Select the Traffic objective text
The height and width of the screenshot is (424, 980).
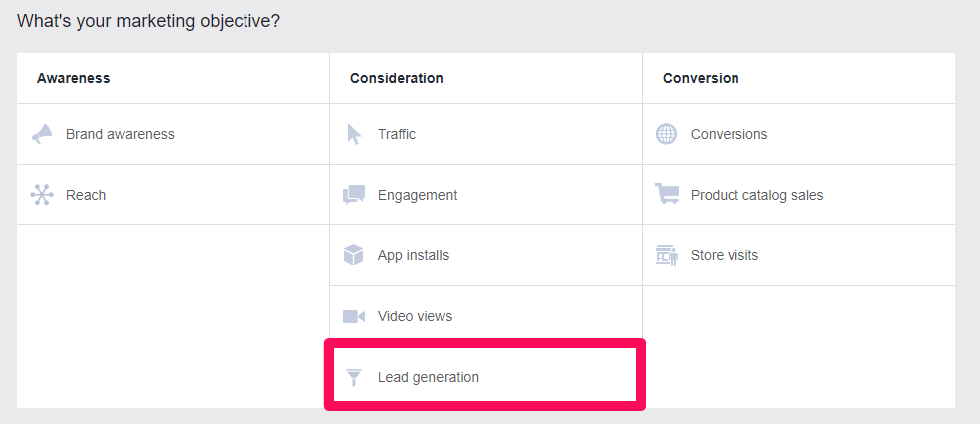(397, 134)
